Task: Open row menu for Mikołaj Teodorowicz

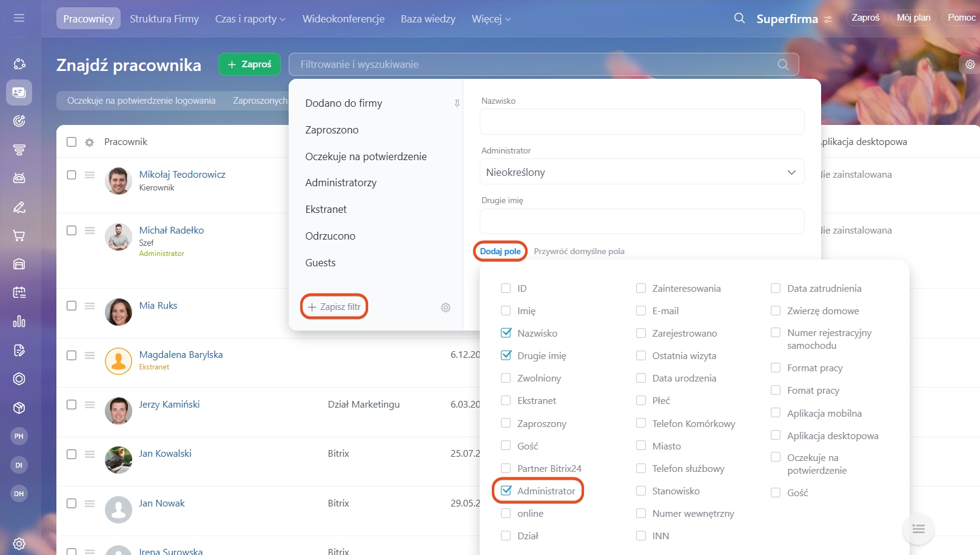Action: coord(90,175)
